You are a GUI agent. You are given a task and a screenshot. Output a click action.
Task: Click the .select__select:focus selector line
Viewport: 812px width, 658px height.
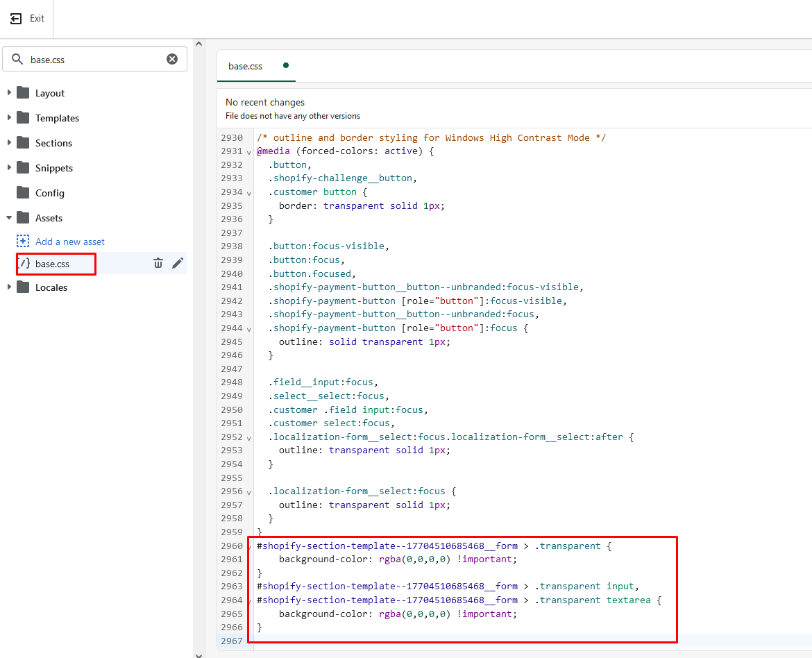click(328, 396)
